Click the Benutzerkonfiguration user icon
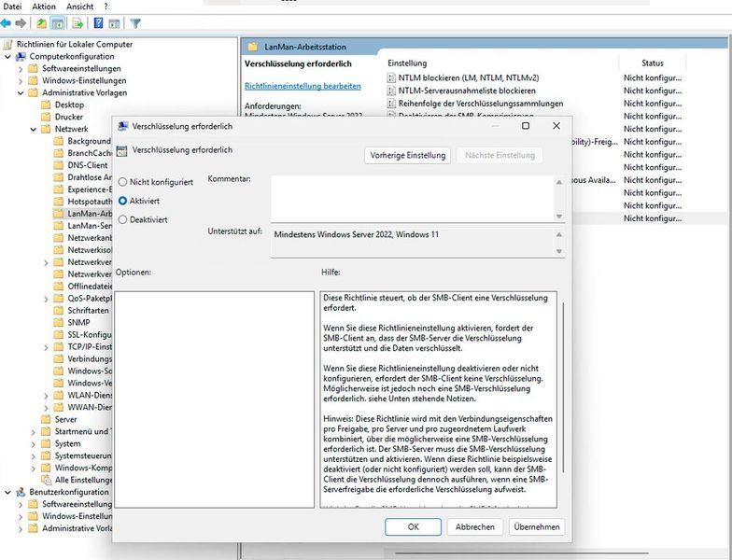 click(21, 492)
